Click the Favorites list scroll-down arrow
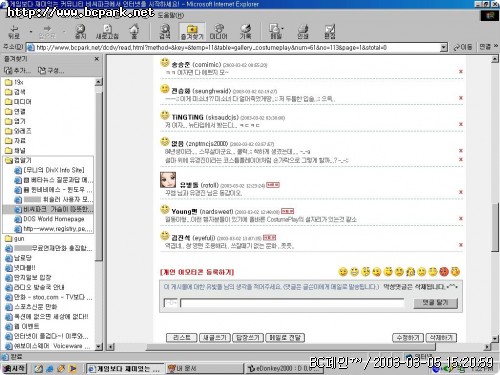The image size is (500, 375). pyautogui.click(x=99, y=346)
